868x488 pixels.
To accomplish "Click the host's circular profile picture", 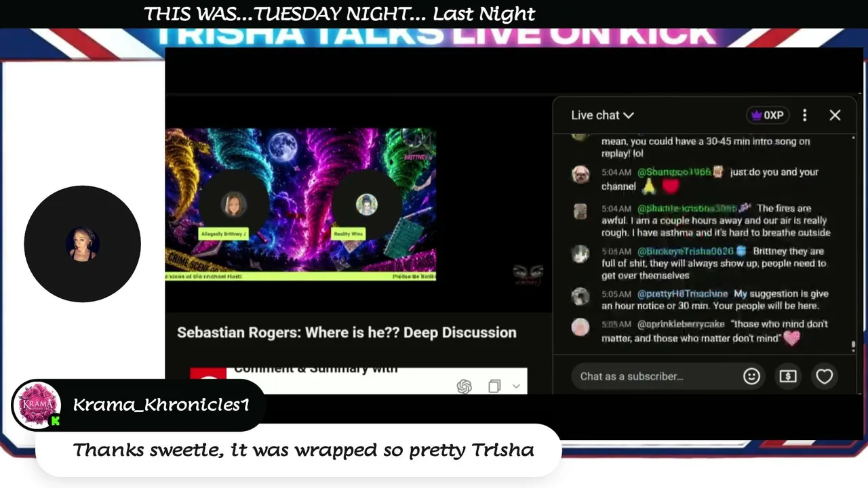I will tap(82, 244).
